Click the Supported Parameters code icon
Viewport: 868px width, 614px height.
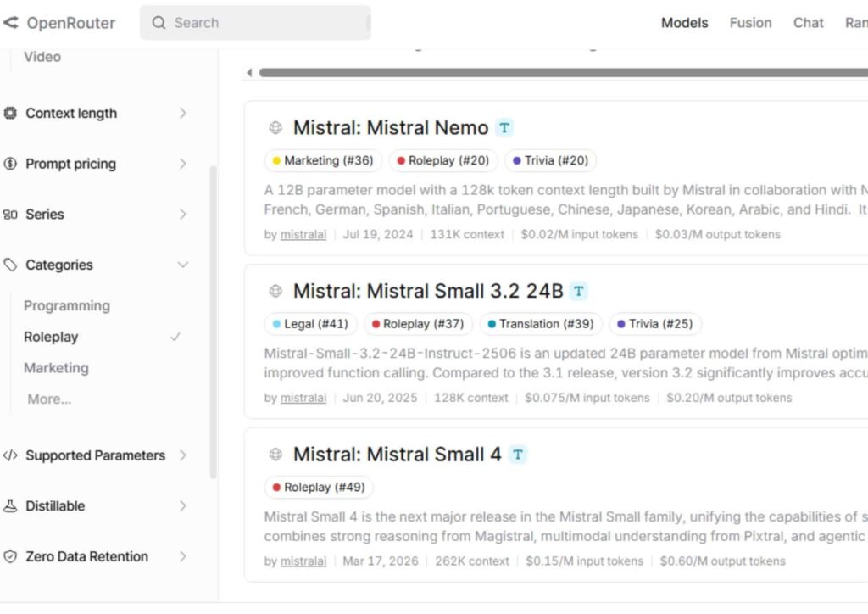(10, 455)
